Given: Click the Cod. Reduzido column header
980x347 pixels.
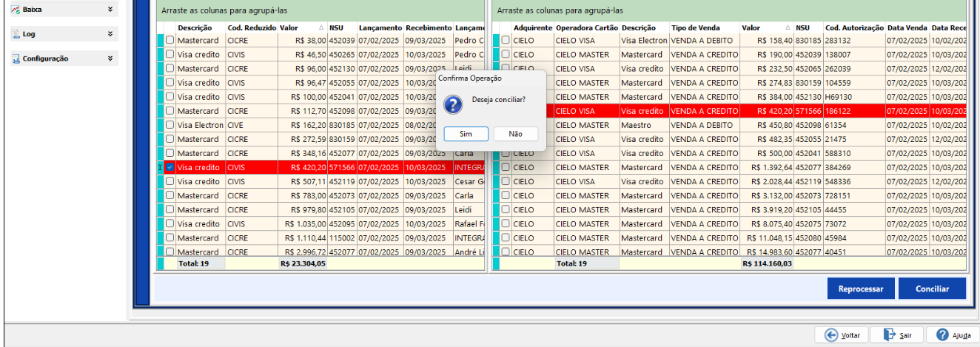Looking at the screenshot, I should point(252,27).
